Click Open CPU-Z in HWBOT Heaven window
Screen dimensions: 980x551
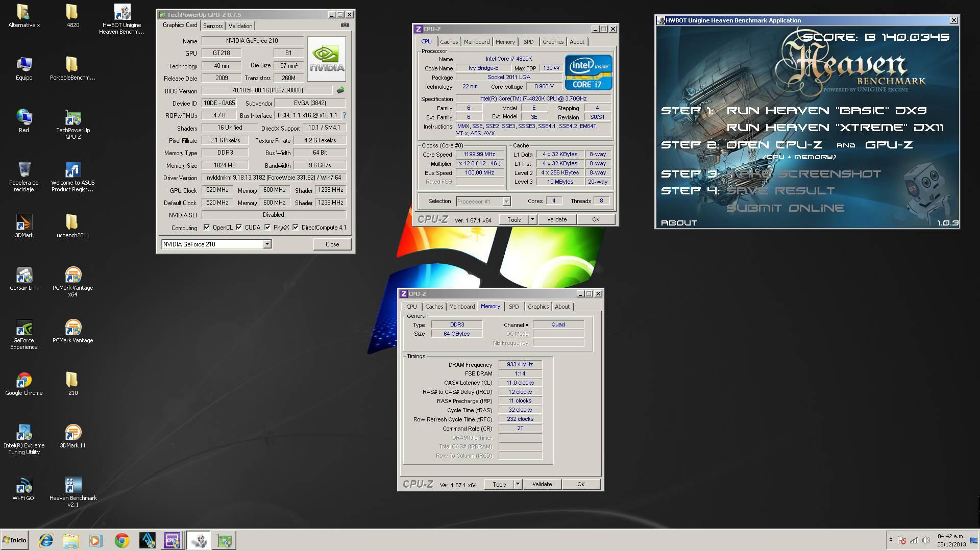774,145
